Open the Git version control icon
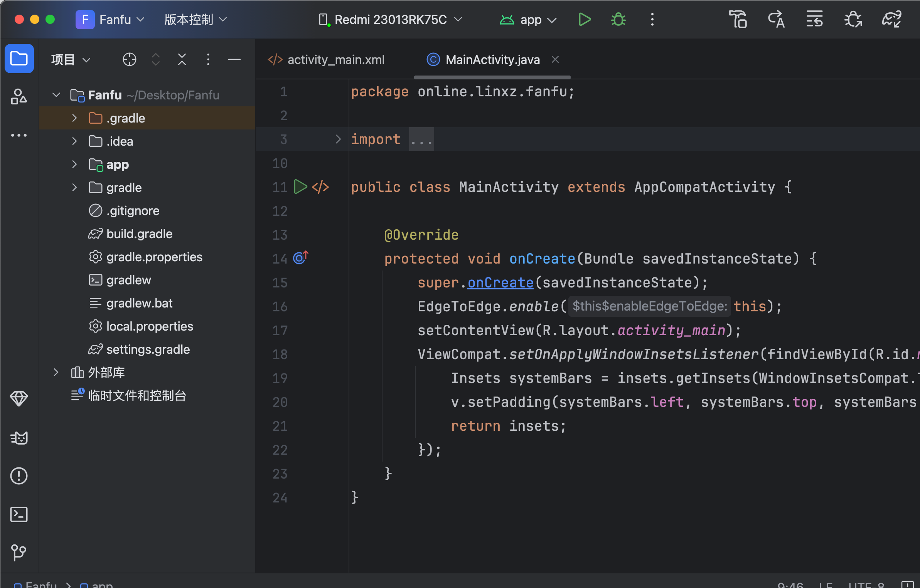Screen dimensions: 920x588 (19, 553)
